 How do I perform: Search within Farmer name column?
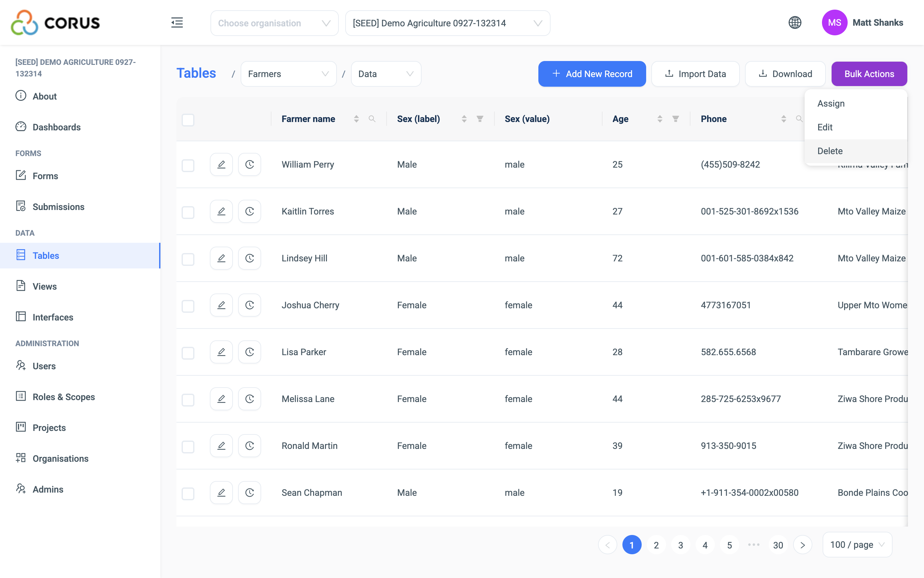click(x=372, y=119)
